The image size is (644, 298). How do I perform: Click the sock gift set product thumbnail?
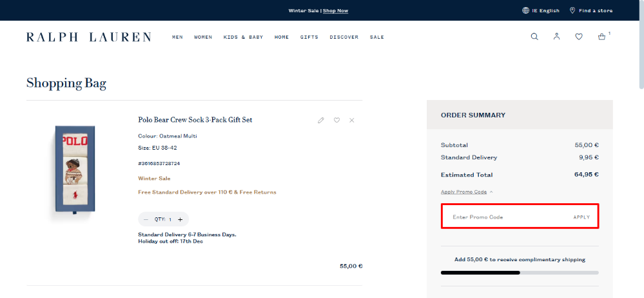pos(75,169)
